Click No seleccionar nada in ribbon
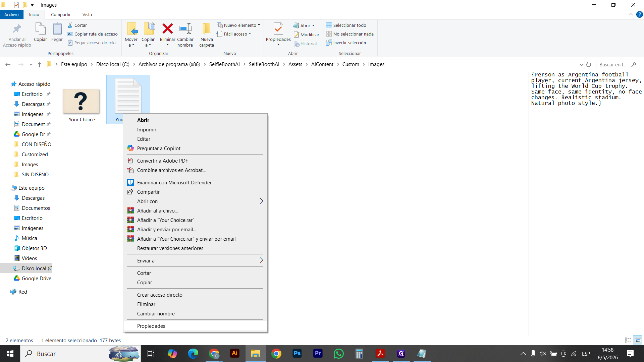This screenshot has height=362, width=644. (350, 34)
